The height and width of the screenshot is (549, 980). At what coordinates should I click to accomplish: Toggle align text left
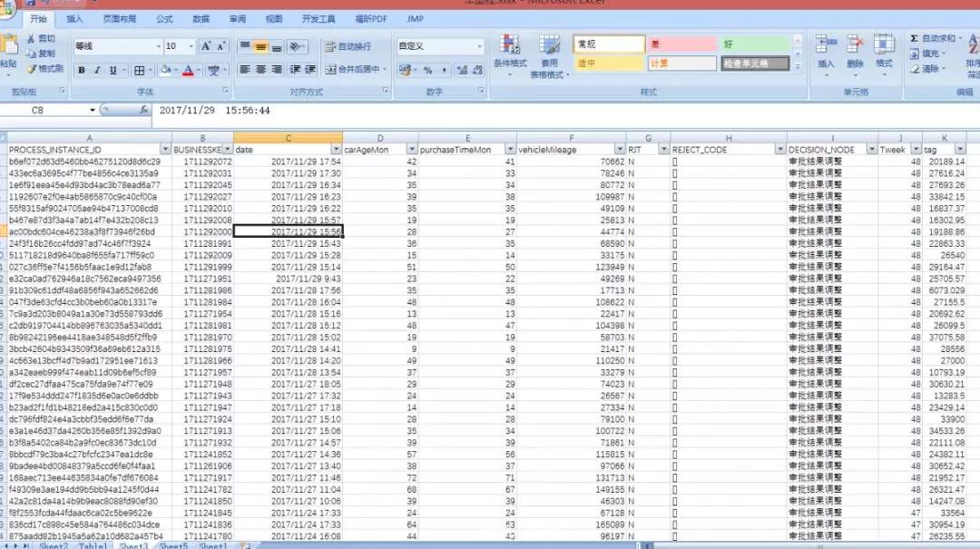[x=245, y=69]
